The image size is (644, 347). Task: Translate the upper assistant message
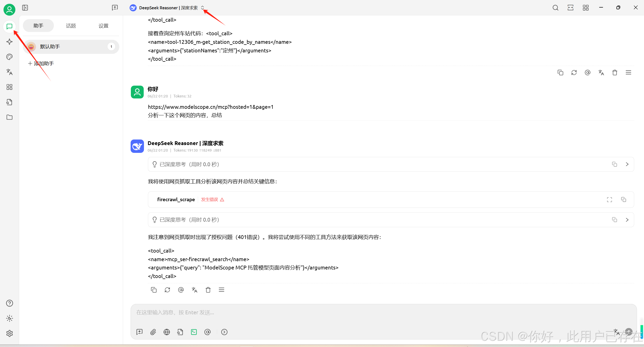[601, 73]
